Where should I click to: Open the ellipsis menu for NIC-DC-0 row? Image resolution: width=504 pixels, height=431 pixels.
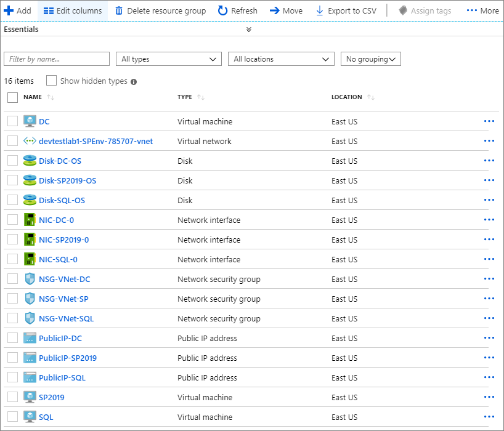point(489,220)
